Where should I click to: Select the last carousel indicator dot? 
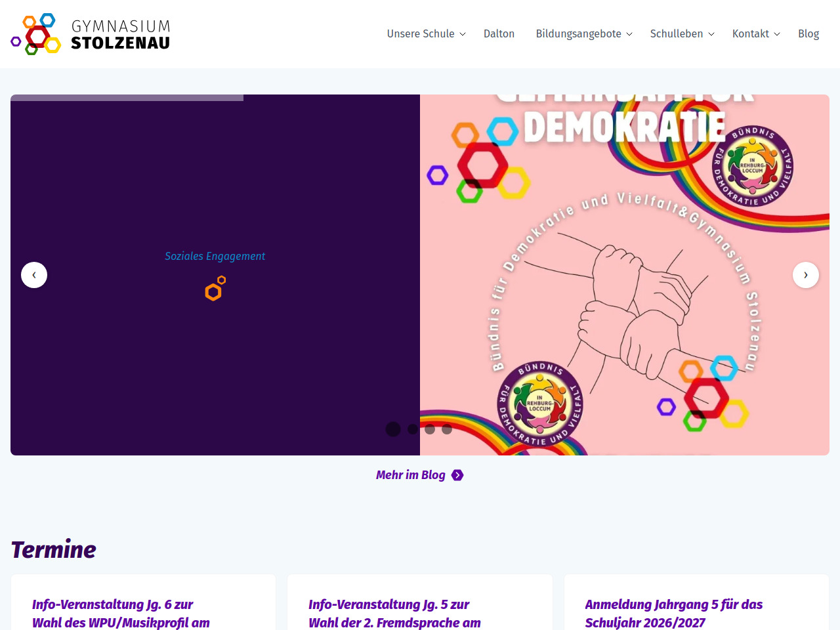[447, 429]
